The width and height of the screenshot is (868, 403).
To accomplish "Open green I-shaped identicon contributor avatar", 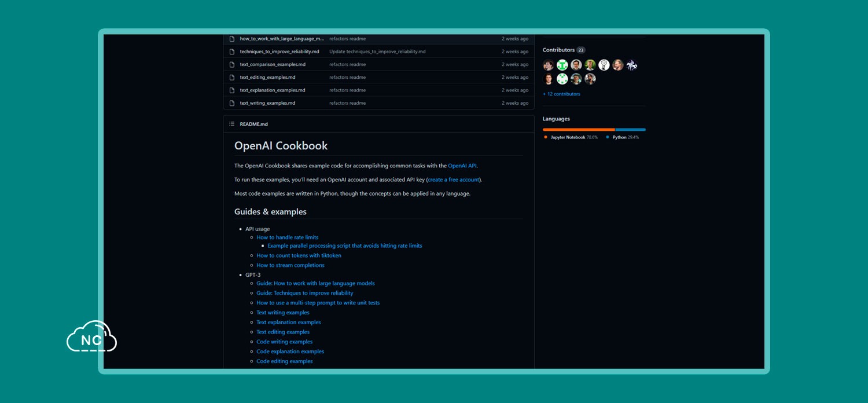I will pyautogui.click(x=562, y=65).
